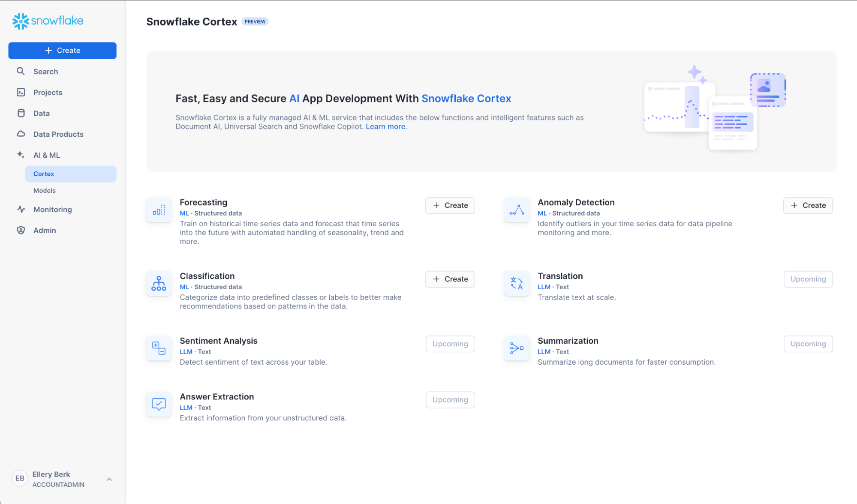Screen dimensions: 857x504
Task: Open the Ellery Berk account menu
Action: pyautogui.click(x=62, y=479)
